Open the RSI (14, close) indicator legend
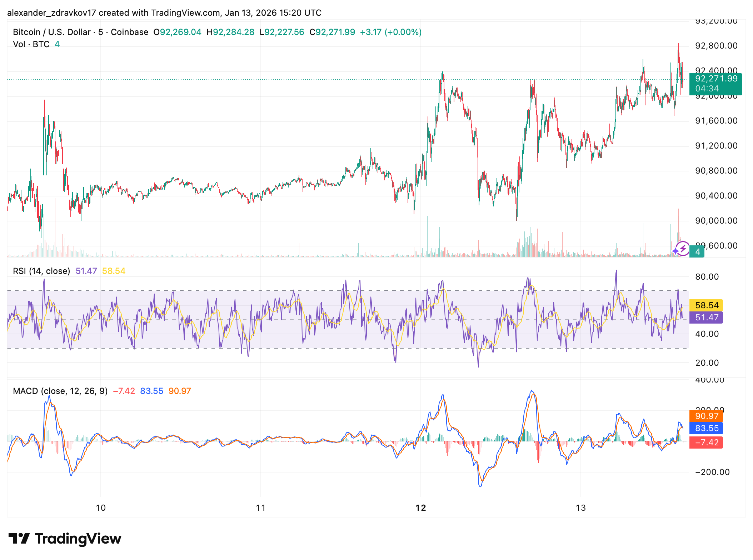The image size is (753, 560). tap(41, 271)
